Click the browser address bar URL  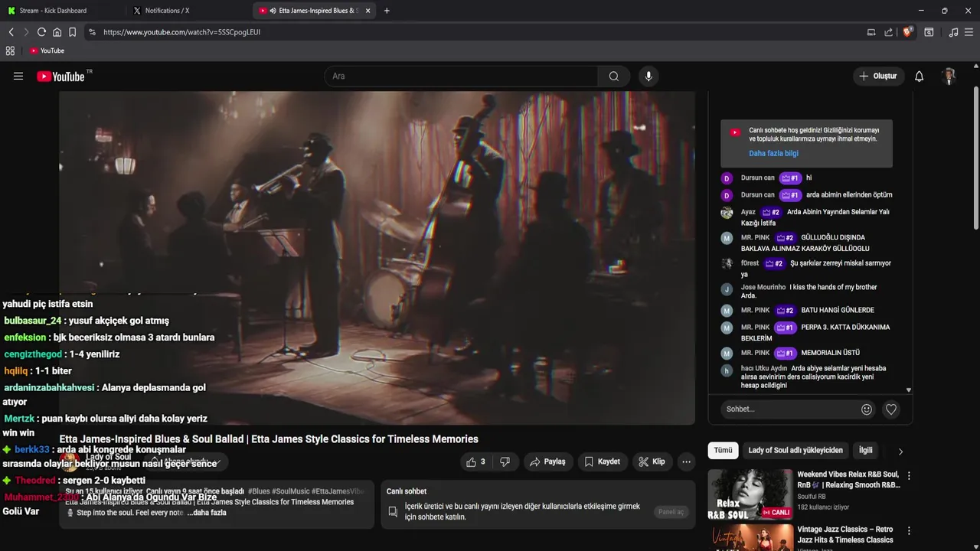coord(182,32)
